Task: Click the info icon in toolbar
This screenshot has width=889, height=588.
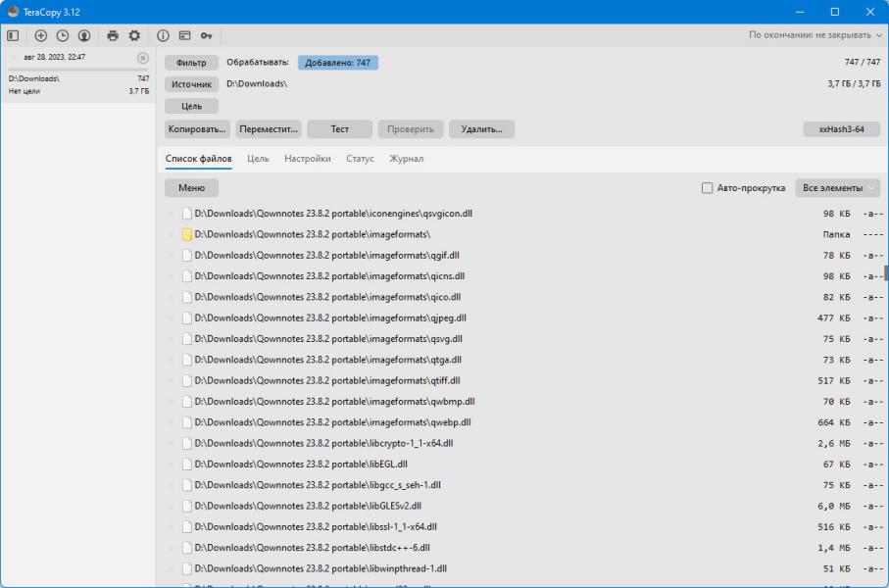Action: pyautogui.click(x=163, y=35)
